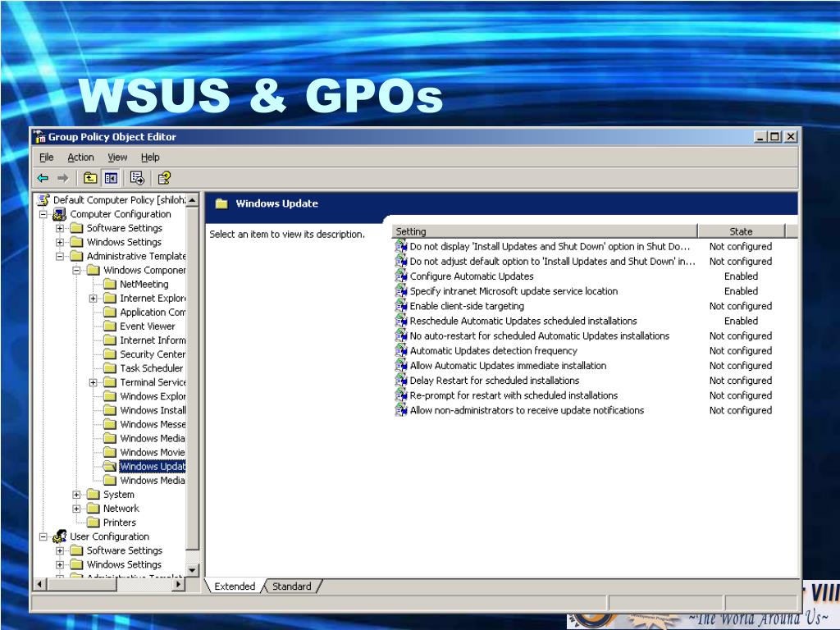Click the tree pane scroll left arrow
840x630 pixels.
pos(39,584)
